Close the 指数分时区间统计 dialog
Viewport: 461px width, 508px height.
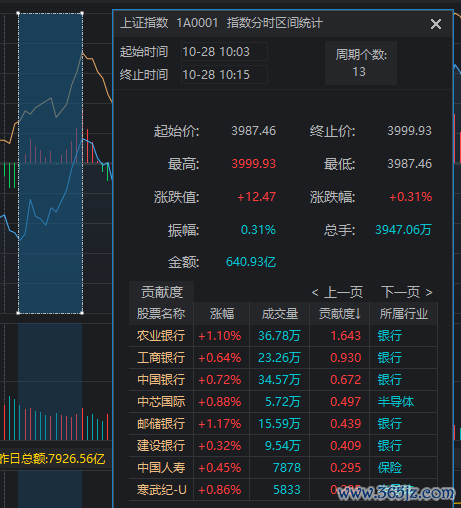(436, 24)
